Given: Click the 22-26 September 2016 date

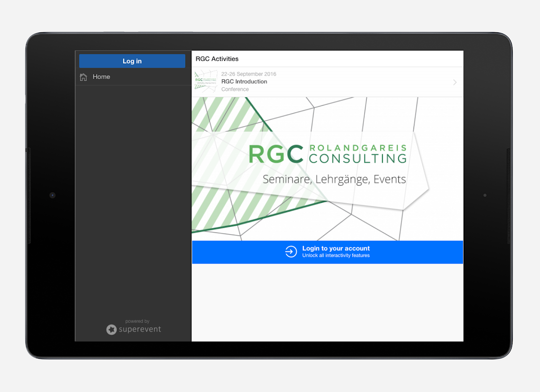Looking at the screenshot, I should pyautogui.click(x=249, y=74).
